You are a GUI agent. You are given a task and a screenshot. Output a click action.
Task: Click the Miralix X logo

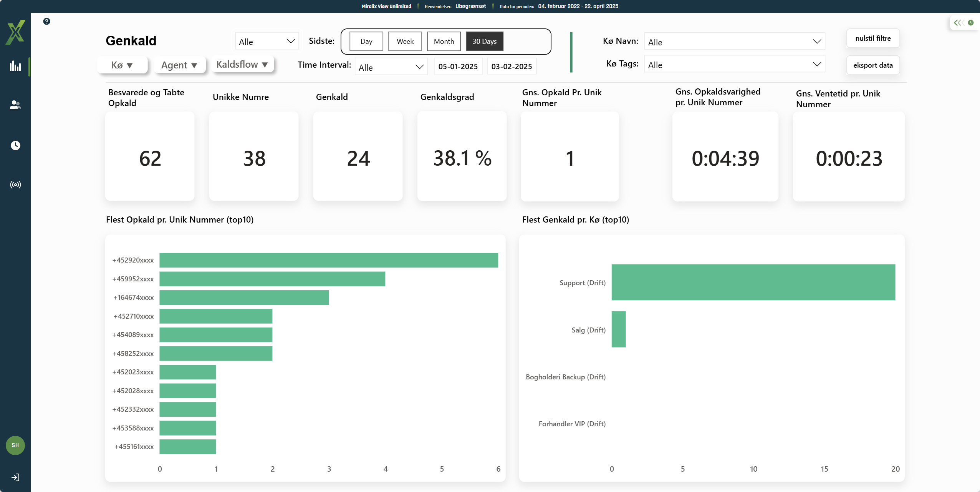click(x=15, y=32)
